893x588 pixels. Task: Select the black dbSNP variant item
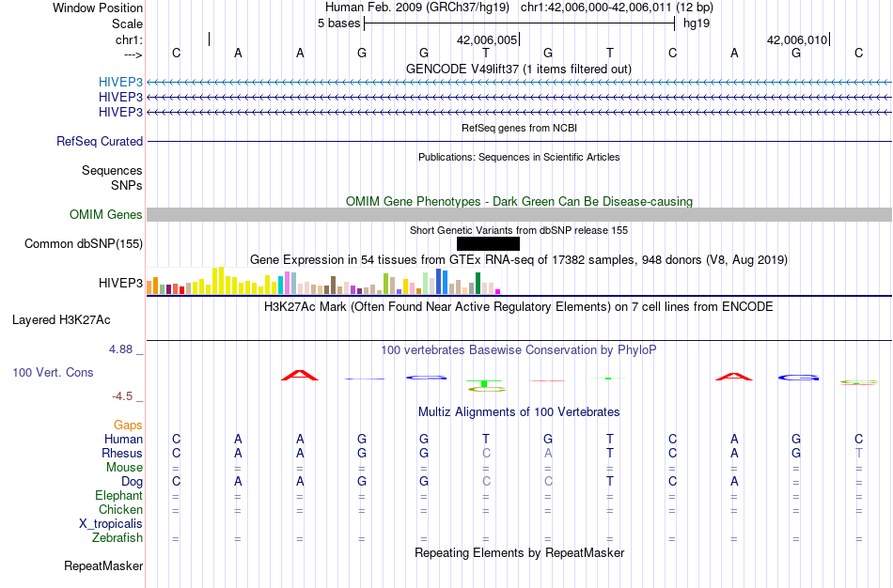[x=488, y=243]
